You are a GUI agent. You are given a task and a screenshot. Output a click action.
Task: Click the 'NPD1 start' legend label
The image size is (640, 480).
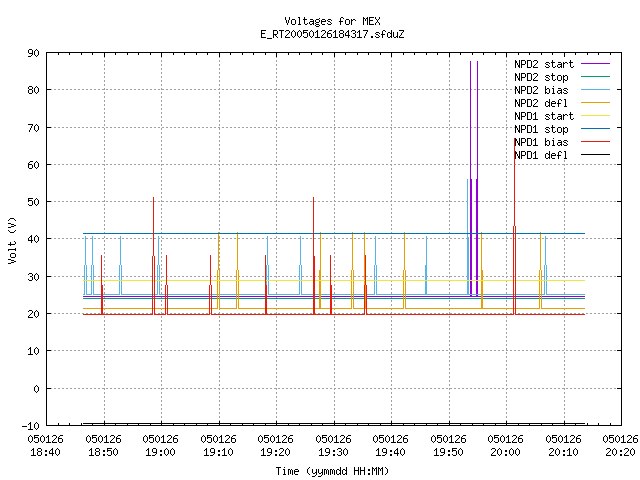[544, 116]
